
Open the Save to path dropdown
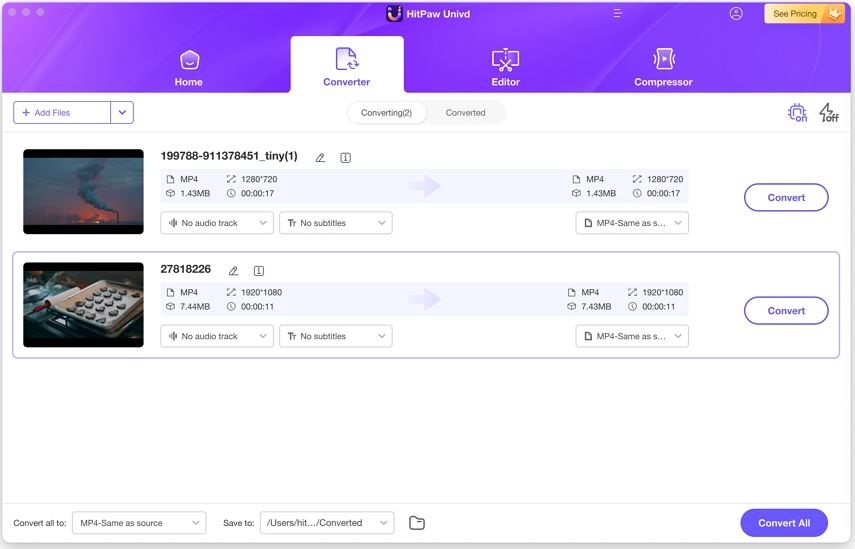pos(327,523)
